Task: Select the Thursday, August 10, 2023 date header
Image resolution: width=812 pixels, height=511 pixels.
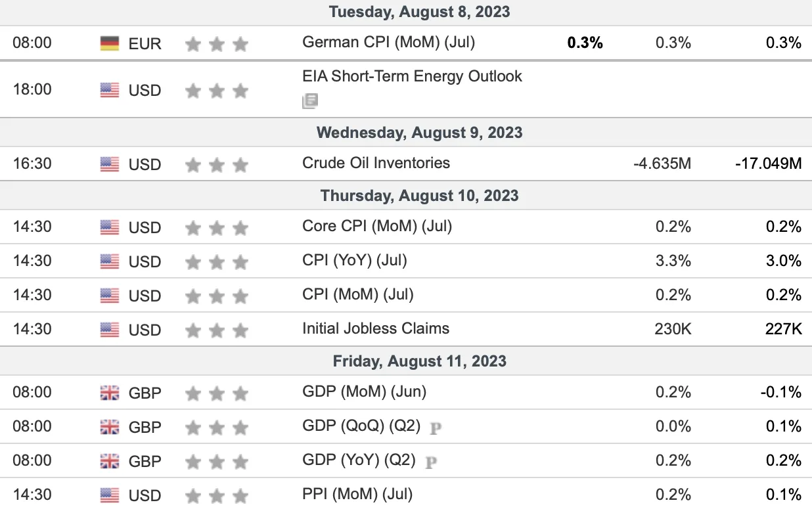Action: [419, 196]
